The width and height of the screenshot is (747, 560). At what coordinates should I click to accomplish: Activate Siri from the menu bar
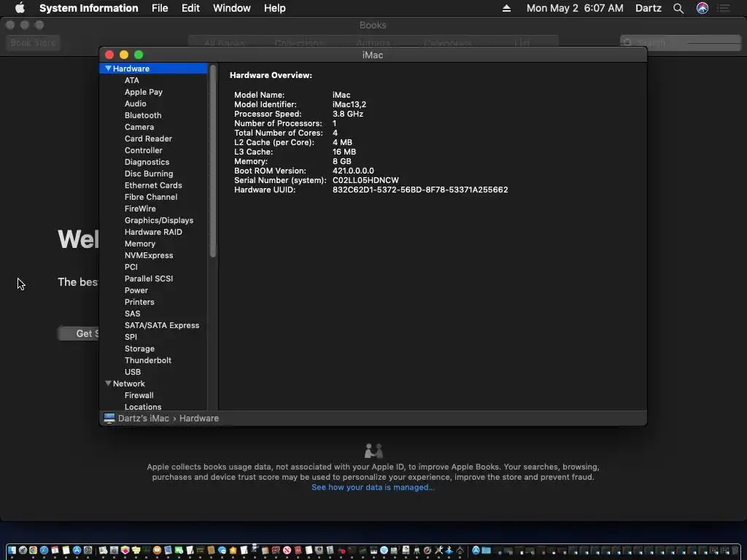click(x=703, y=8)
